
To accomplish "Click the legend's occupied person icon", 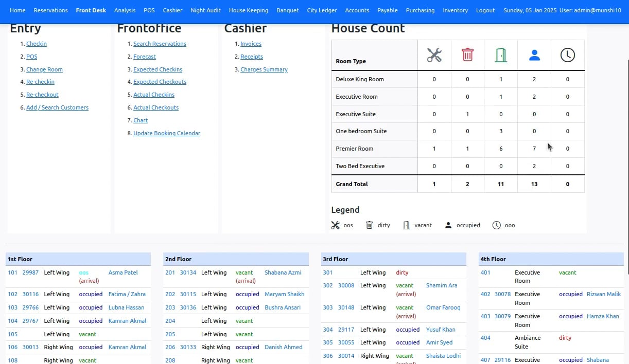I will (x=448, y=225).
